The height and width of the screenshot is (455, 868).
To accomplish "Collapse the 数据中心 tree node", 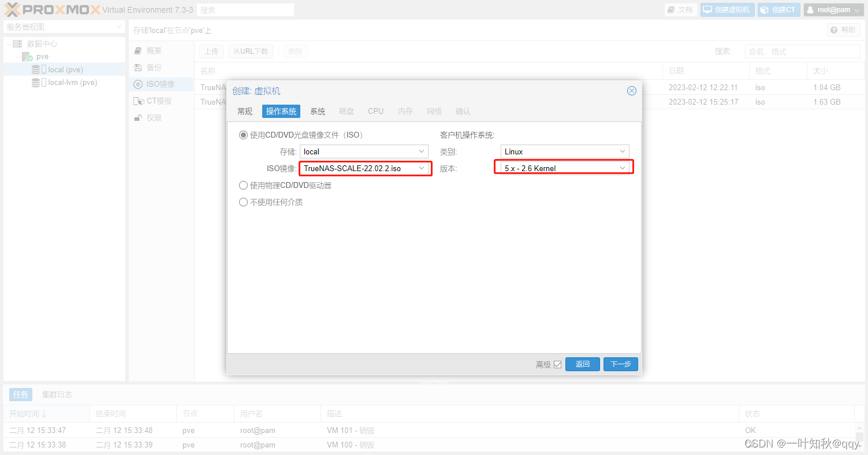I will tap(9, 44).
